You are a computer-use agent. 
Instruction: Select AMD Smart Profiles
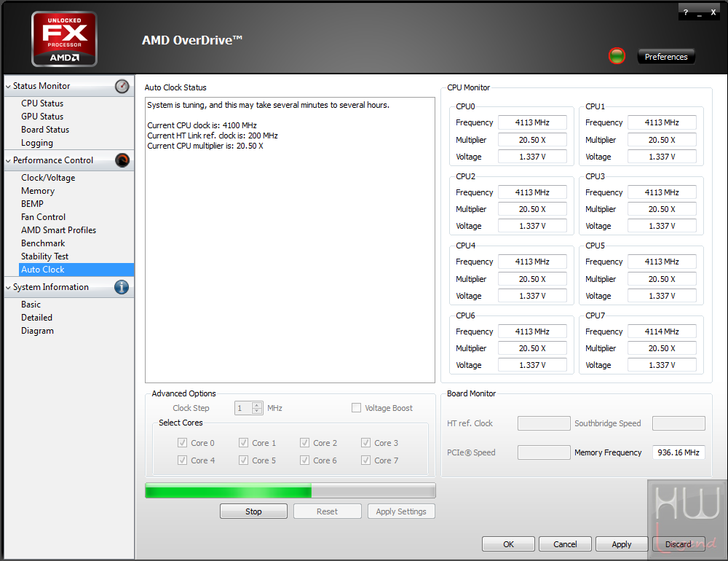pos(58,230)
